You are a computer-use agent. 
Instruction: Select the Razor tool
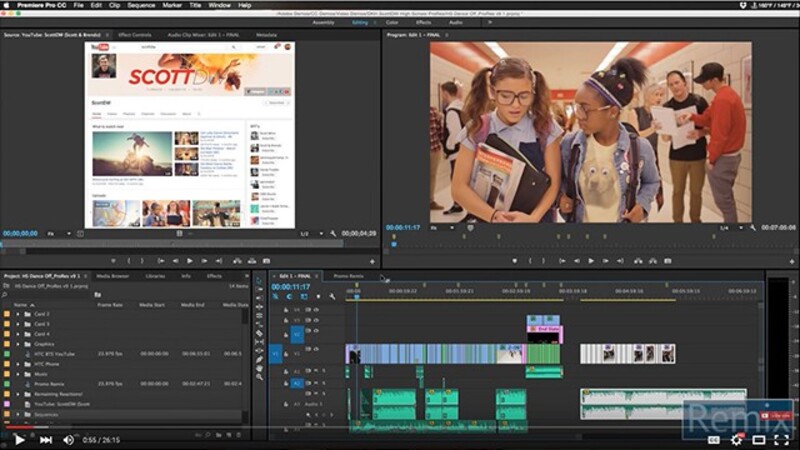[259, 333]
